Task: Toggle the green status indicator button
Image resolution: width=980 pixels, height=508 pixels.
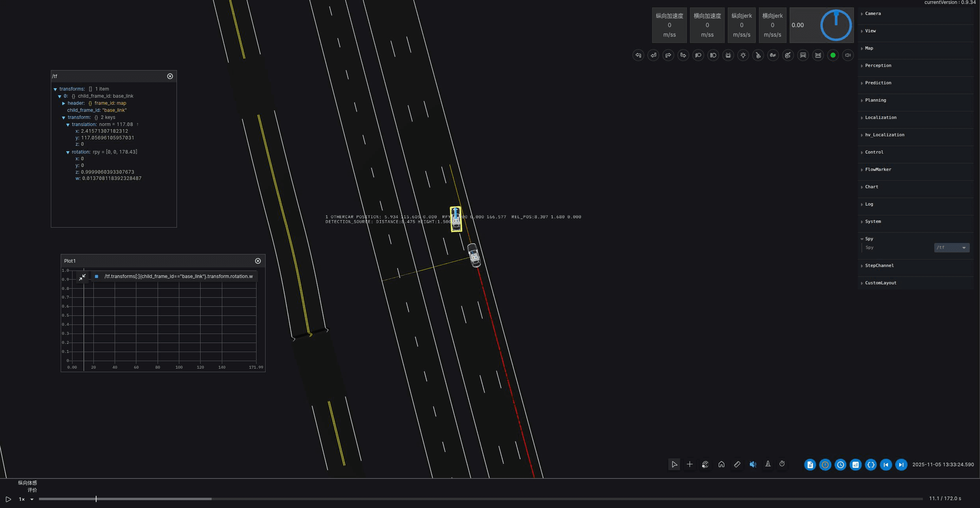Action: (x=833, y=55)
